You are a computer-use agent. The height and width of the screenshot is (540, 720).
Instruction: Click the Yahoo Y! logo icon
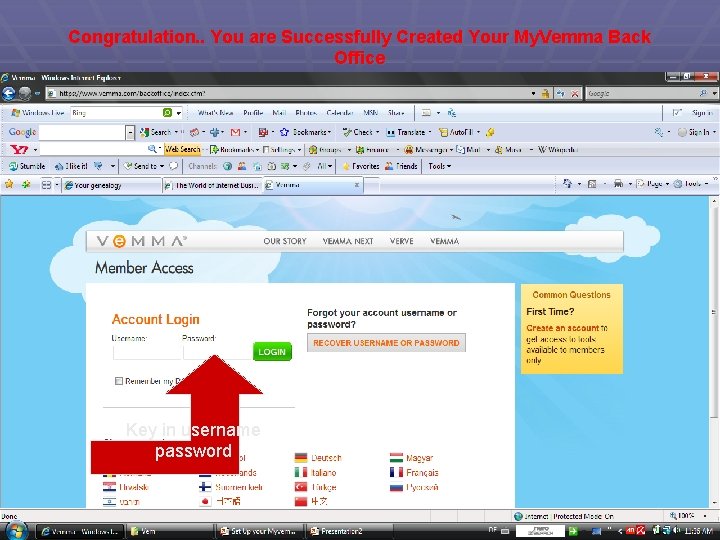(19, 149)
